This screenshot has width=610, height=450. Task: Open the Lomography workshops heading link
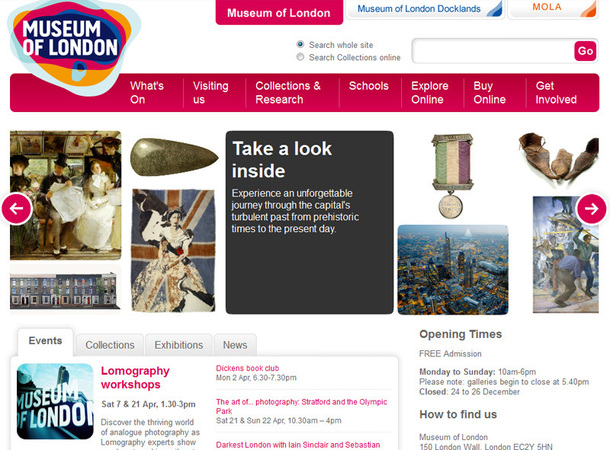click(x=135, y=378)
